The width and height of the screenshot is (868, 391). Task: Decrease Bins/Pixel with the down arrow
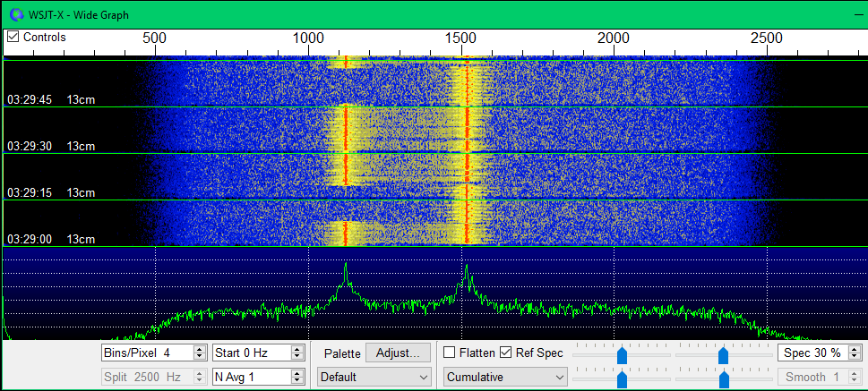coord(199,357)
